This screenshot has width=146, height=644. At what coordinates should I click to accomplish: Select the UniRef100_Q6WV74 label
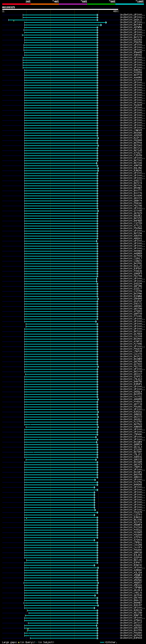coord(131,201)
